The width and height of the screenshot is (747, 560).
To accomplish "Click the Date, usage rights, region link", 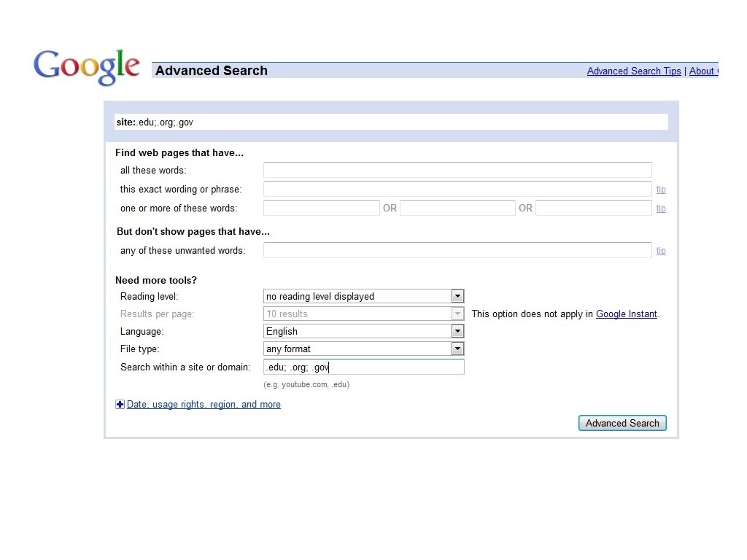I will click(x=204, y=405).
